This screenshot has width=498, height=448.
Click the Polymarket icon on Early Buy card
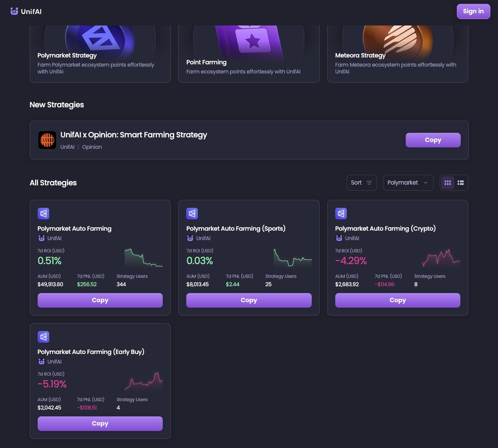coord(43,337)
